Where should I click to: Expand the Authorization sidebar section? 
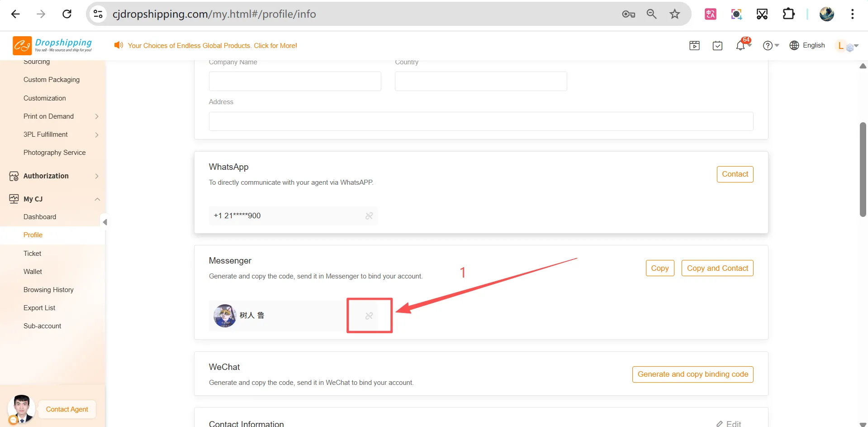(97, 176)
